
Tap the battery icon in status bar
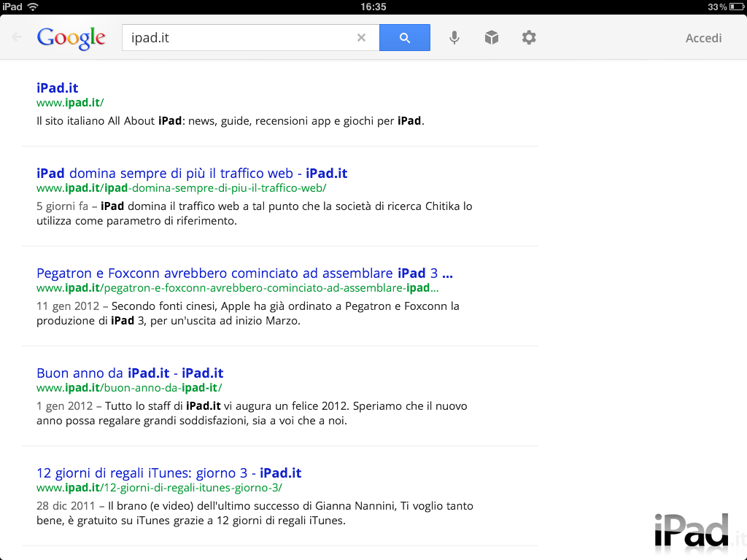pyautogui.click(x=736, y=7)
